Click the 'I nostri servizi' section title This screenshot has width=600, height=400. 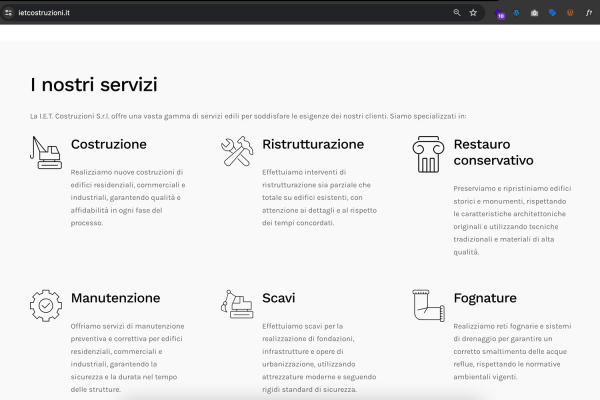click(93, 85)
